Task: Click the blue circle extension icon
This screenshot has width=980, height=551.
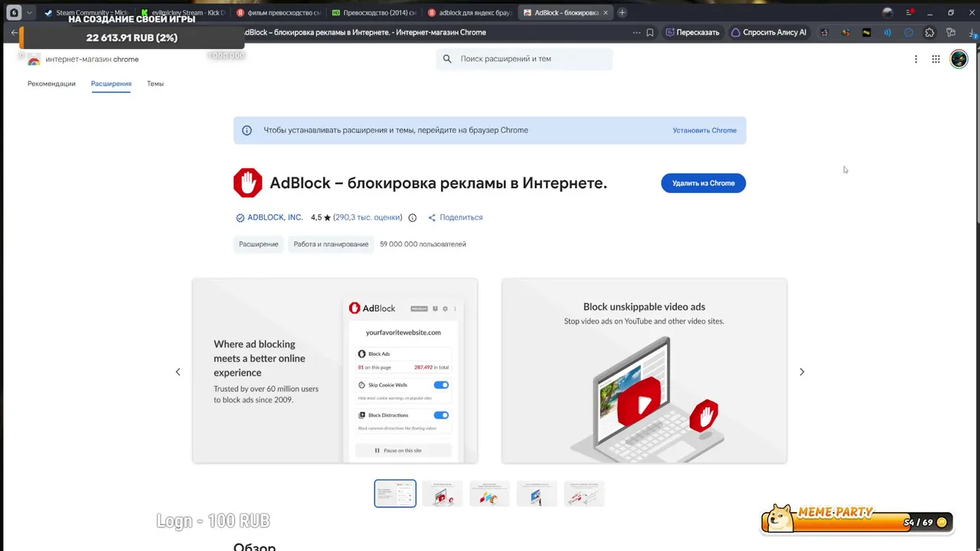Action: pos(909,33)
